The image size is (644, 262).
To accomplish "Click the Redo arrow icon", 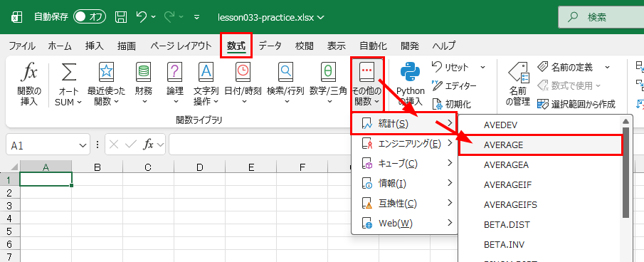I will [169, 17].
